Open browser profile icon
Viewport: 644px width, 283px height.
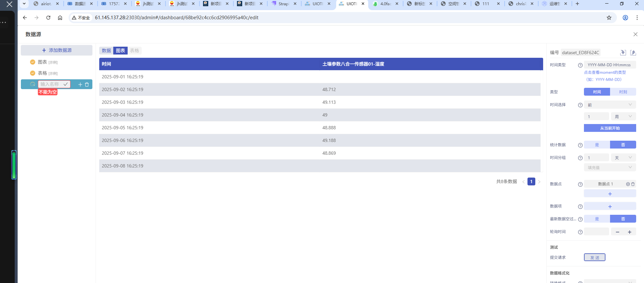tap(625, 18)
